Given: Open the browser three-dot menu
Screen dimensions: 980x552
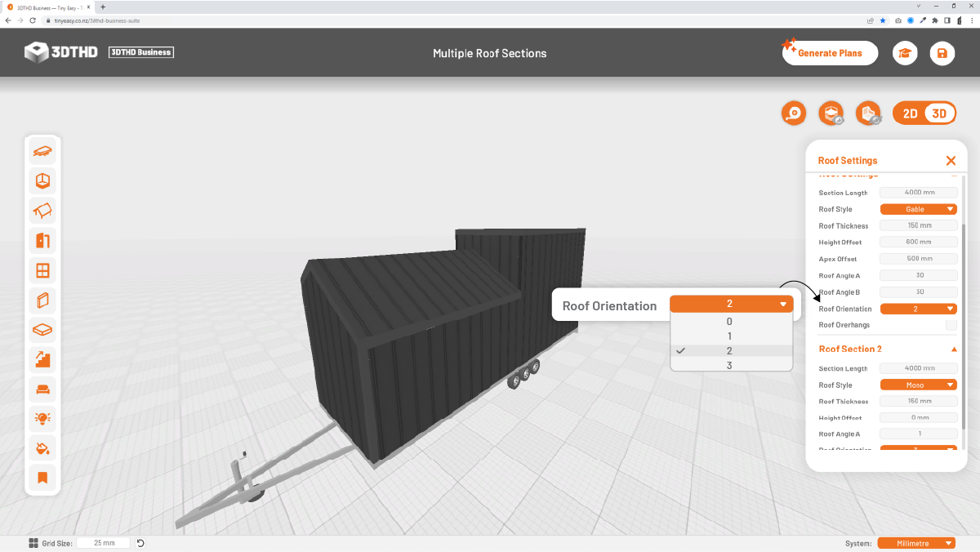Looking at the screenshot, I should tap(972, 20).
